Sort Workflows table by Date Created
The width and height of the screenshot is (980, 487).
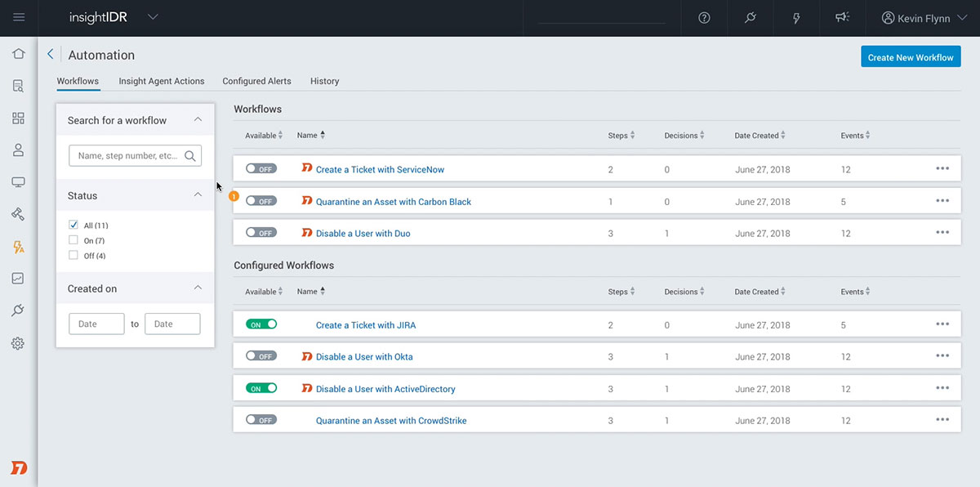760,136
